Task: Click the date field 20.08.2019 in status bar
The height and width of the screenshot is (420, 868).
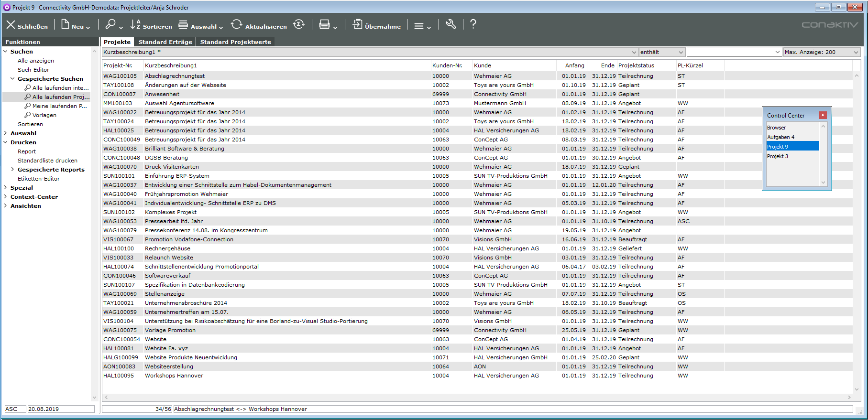Action: [61, 409]
